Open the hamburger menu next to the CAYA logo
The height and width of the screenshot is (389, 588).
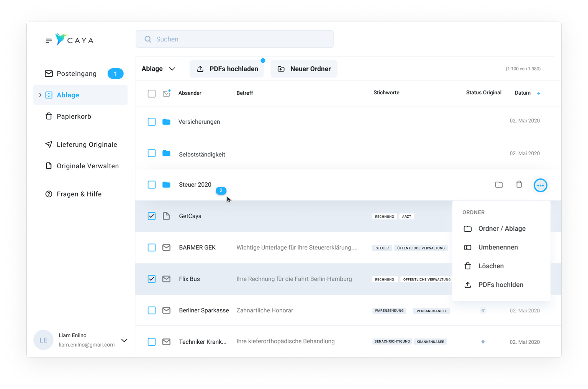(x=49, y=41)
